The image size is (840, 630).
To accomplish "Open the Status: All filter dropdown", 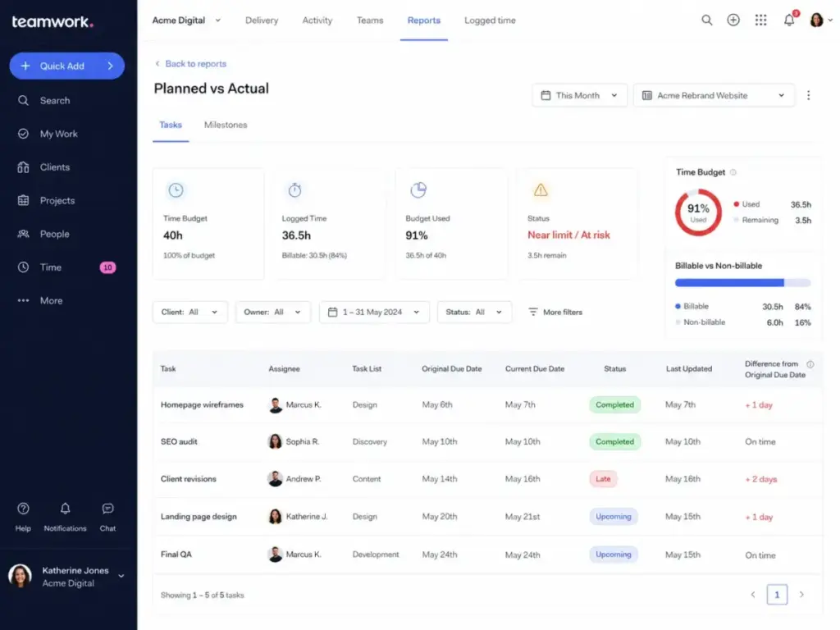I will pos(474,313).
